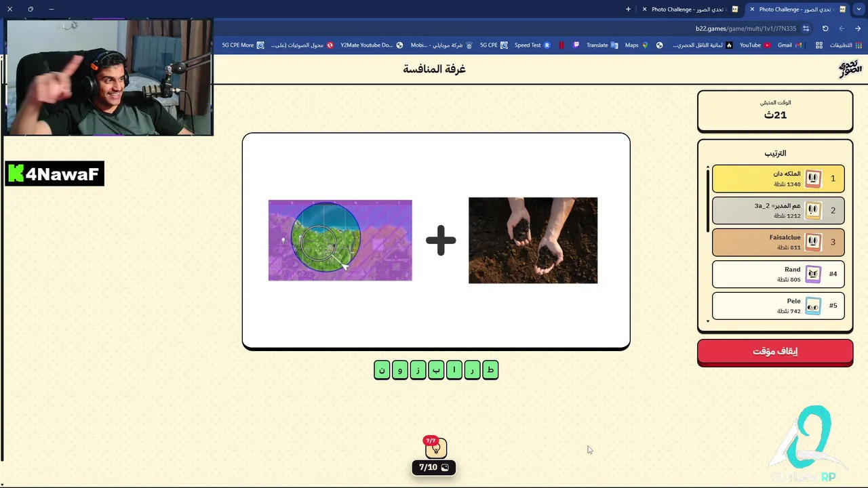Screen dimensions: 868x488
Task: Open the Twitch bookmark icon
Action: (576, 45)
